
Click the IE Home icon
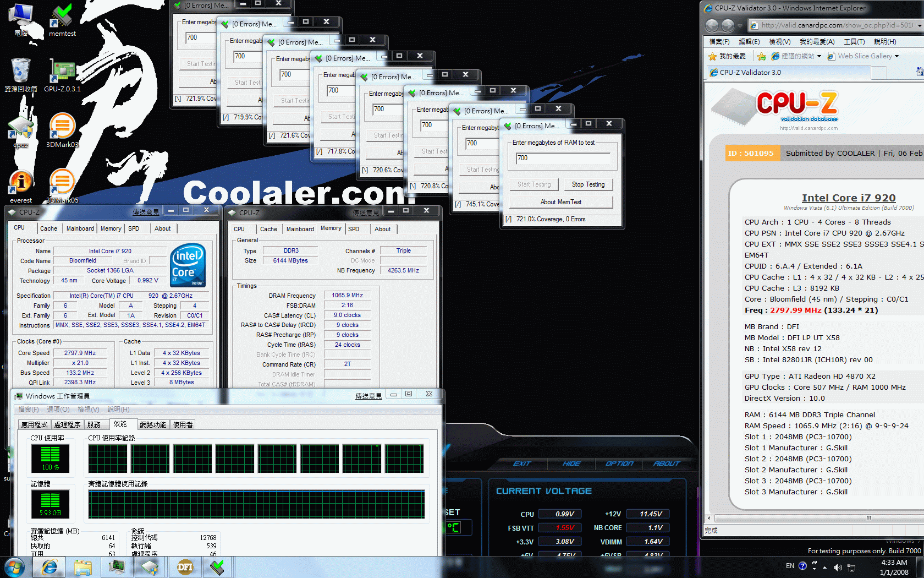(x=920, y=72)
